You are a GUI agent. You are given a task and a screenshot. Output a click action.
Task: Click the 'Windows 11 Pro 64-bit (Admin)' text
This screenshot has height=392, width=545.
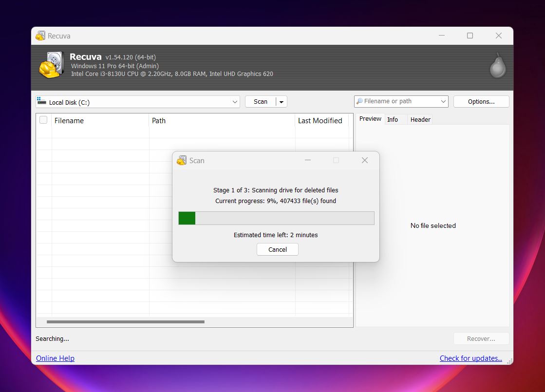[115, 66]
